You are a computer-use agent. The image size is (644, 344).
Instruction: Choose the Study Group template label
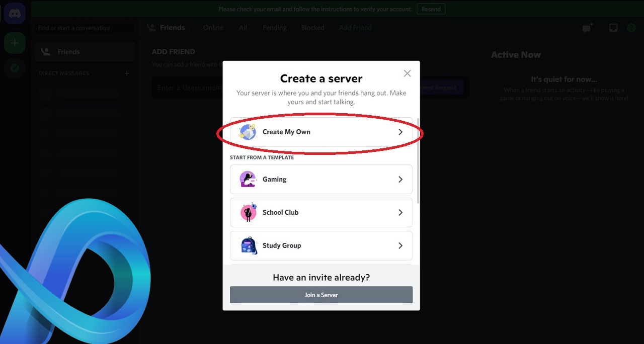click(282, 245)
